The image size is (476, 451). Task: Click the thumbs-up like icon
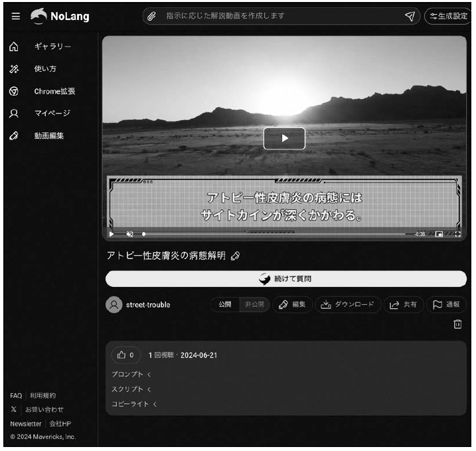(121, 355)
